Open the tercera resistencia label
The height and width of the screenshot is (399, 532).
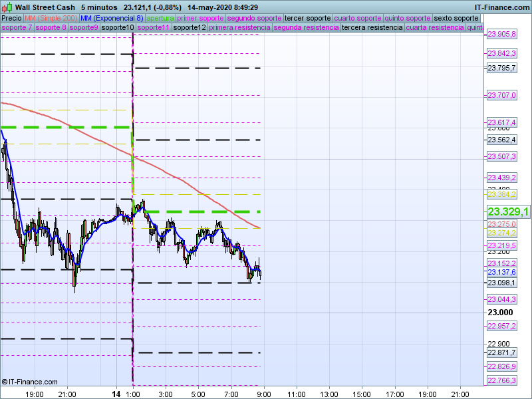[372, 27]
